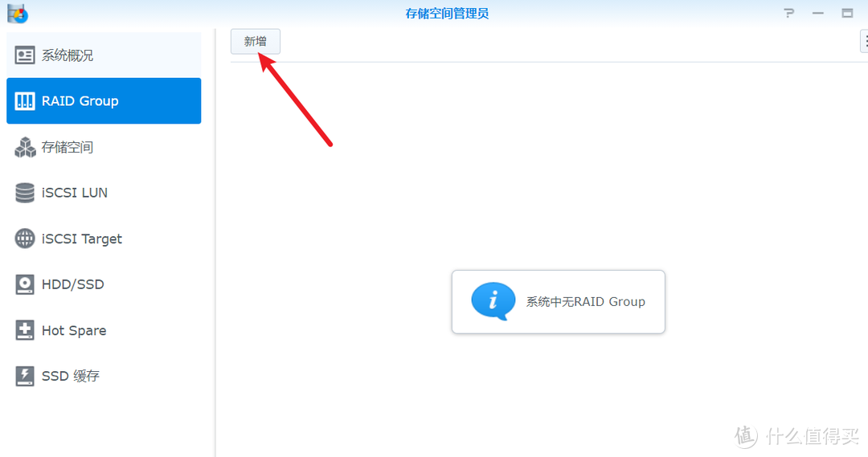Minimize the Storage Manager window

(818, 14)
